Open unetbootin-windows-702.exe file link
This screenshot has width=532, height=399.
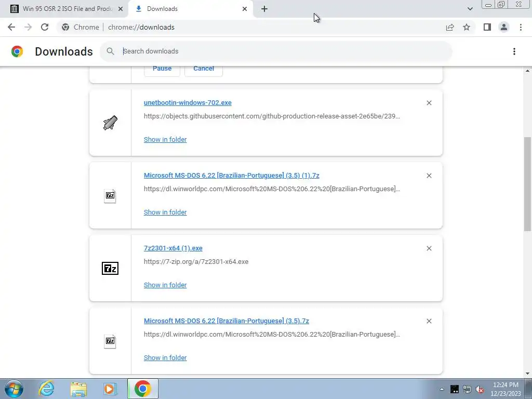pyautogui.click(x=188, y=102)
